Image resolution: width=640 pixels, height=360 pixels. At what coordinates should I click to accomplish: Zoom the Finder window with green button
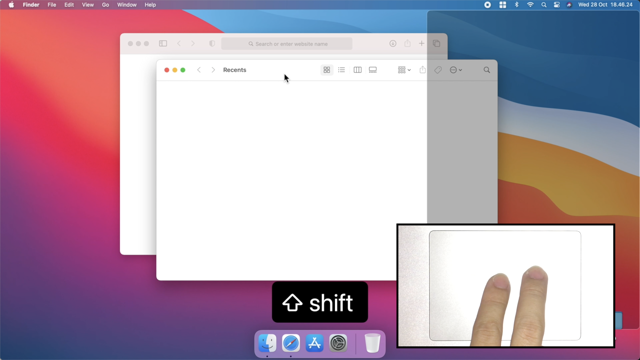tap(183, 70)
